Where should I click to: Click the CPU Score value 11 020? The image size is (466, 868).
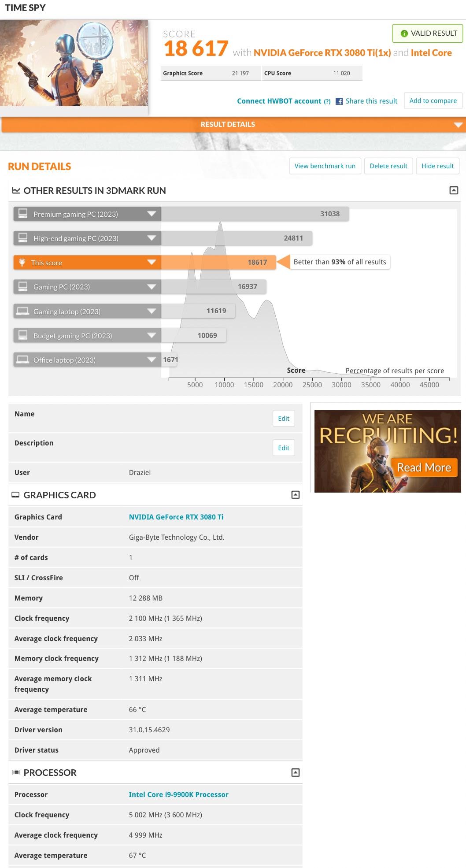[341, 73]
